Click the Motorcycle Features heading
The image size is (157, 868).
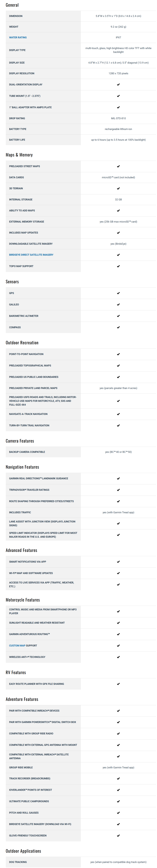[23, 600]
